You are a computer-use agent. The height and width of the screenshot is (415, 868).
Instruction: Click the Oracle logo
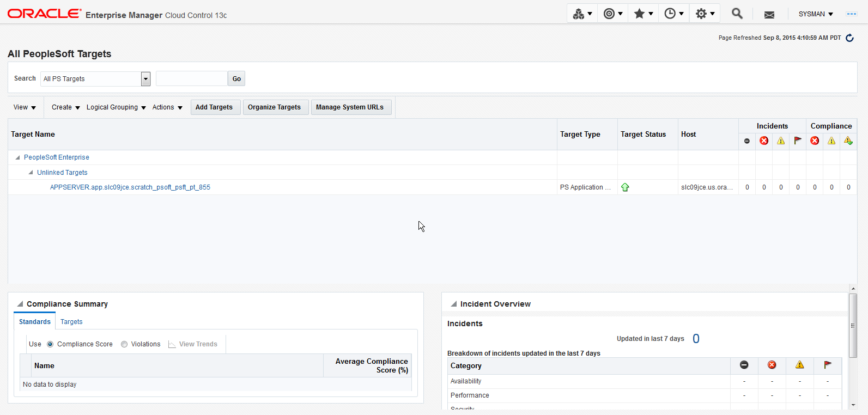44,13
